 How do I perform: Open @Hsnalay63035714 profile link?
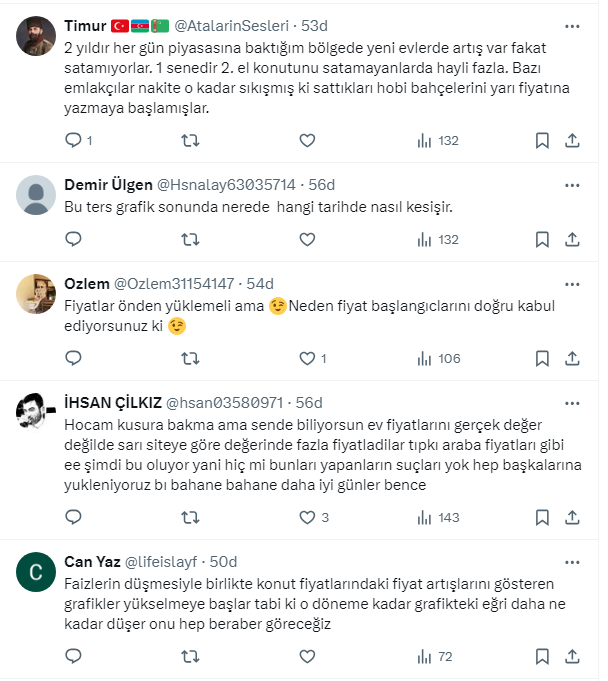tap(226, 185)
